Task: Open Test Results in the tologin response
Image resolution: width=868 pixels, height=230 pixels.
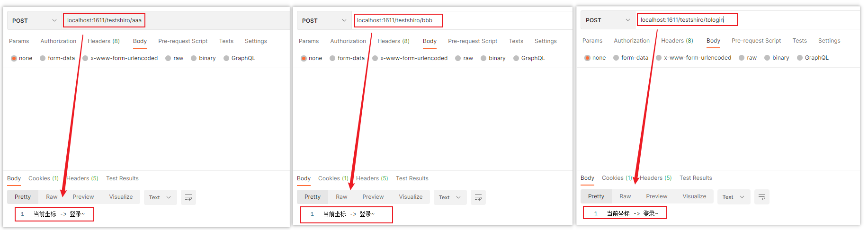Action: point(696,178)
